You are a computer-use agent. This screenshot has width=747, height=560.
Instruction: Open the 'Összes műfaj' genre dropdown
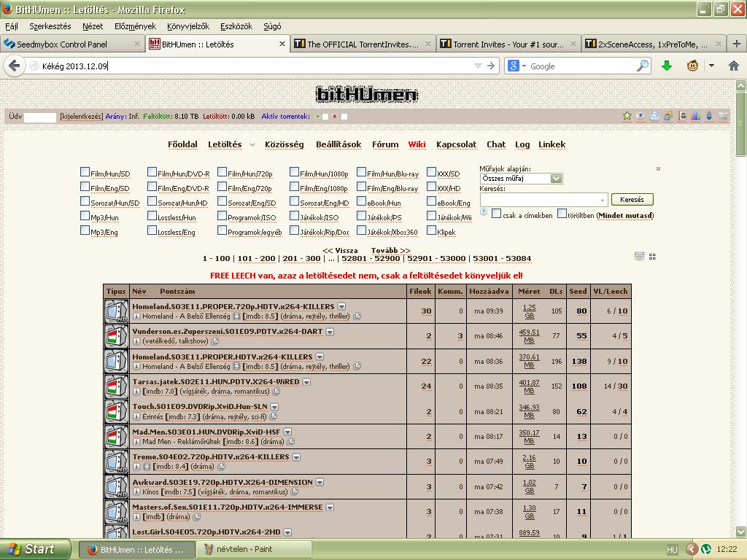521,179
